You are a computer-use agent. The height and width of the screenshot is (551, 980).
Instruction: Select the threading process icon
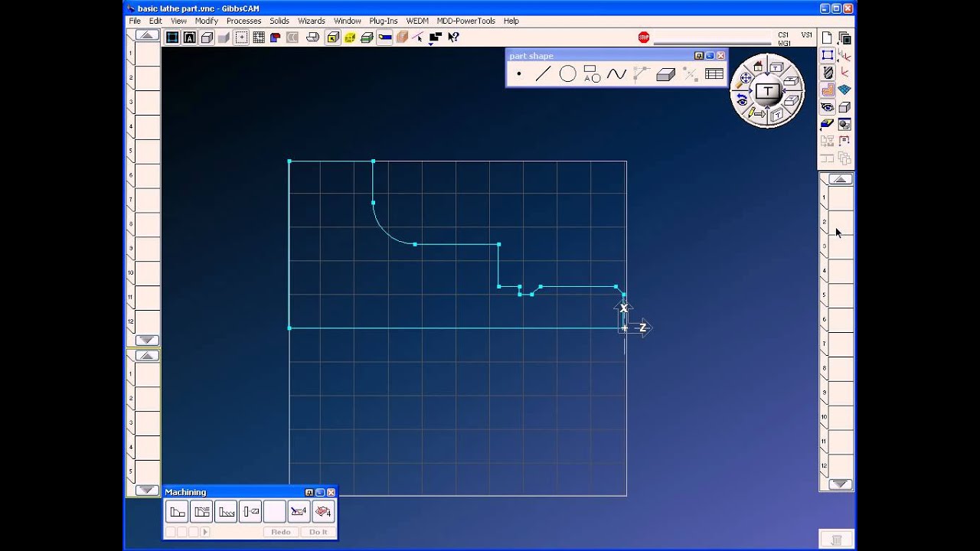pos(226,512)
